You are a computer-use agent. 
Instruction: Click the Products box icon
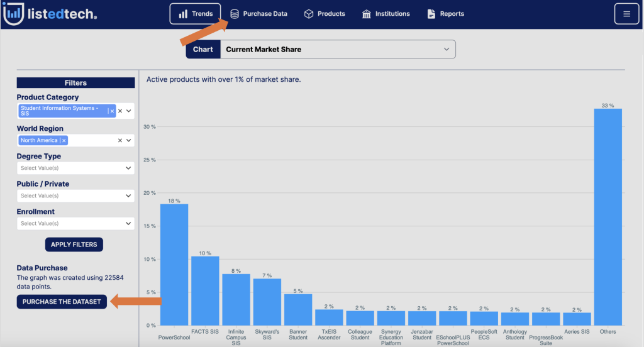tap(308, 14)
